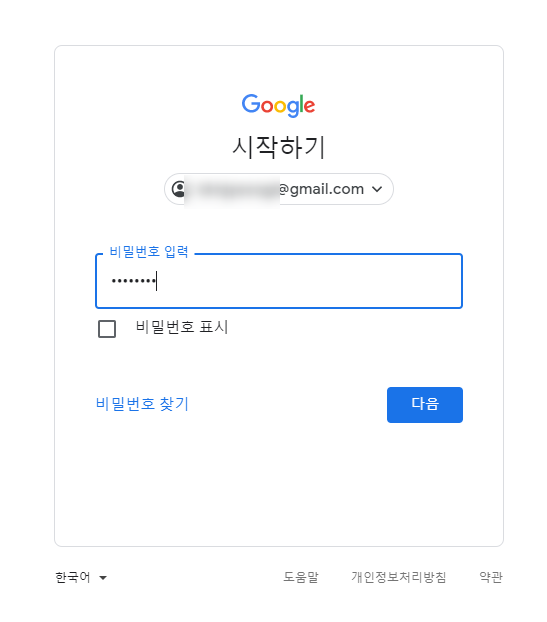
Task: Click the account avatar icon
Action: pos(179,189)
